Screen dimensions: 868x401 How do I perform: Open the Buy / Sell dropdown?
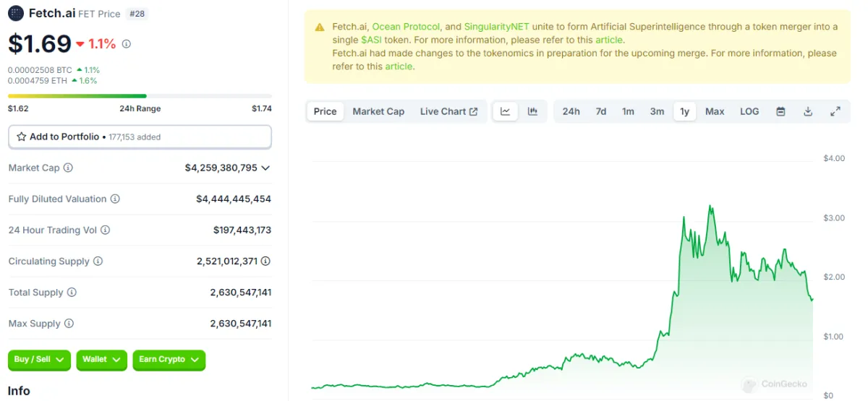point(40,360)
